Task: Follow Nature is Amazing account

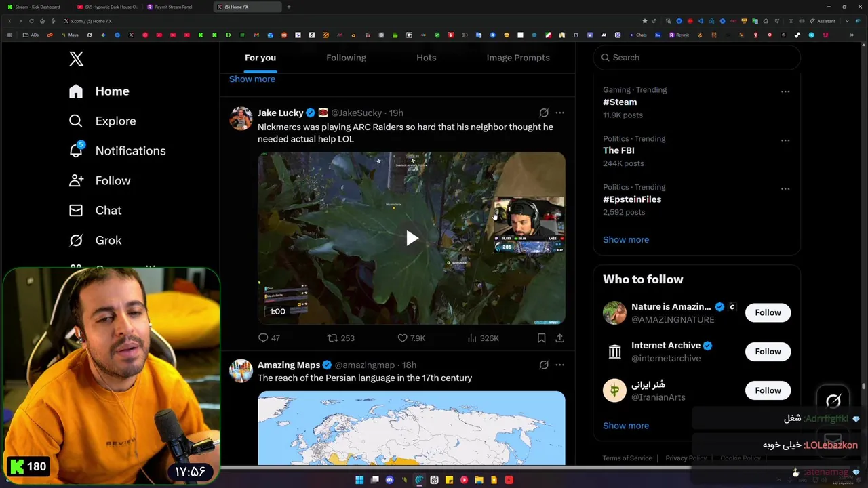Action: coord(768,312)
